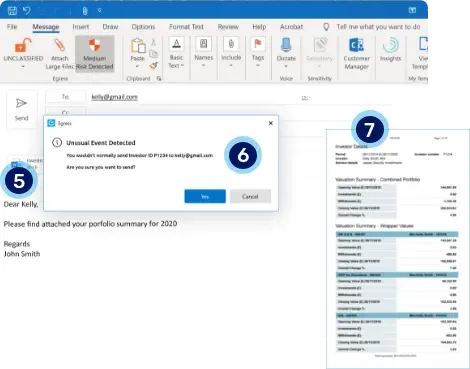Expand the UNCLASSIFIED dropdown arrow
Image resolution: width=470 pixels, height=369 pixels.
click(x=23, y=66)
